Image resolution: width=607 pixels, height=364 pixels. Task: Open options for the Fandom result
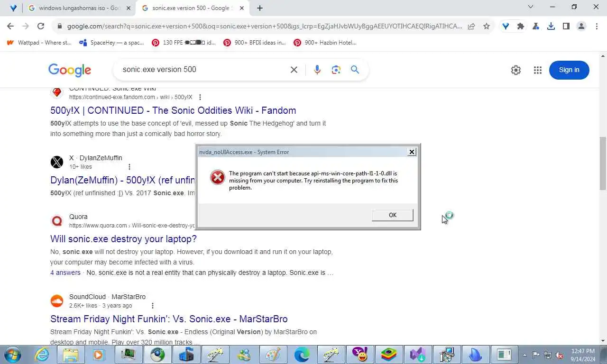pyautogui.click(x=200, y=97)
